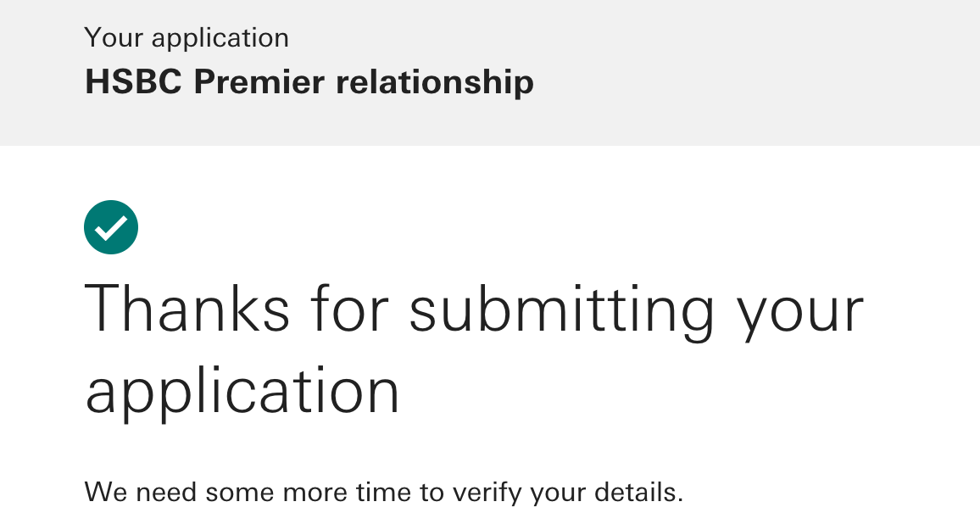Click the word 'some' in body text
Screen dimensions: 980x524
240,493
